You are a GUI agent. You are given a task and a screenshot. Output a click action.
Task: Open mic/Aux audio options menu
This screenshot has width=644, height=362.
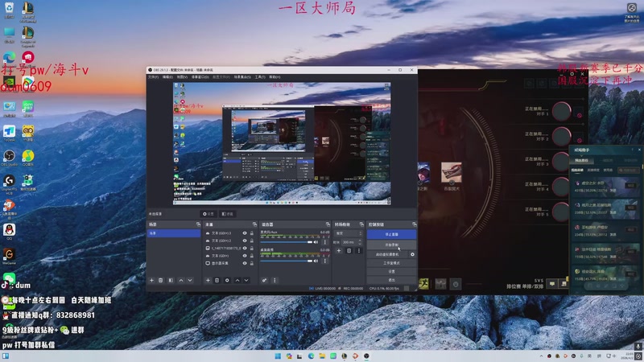pyautogui.click(x=326, y=240)
